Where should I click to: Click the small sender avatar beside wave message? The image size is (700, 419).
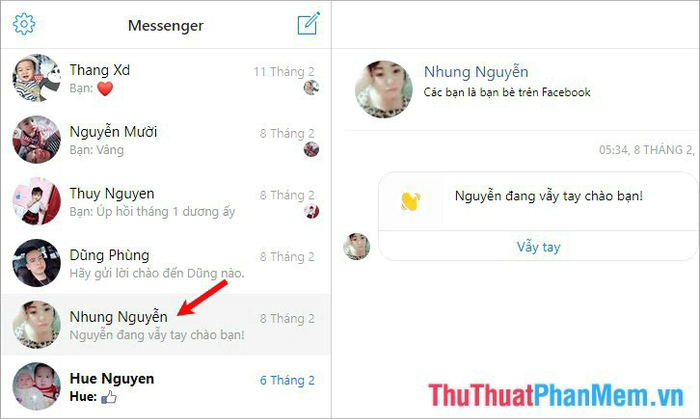356,246
